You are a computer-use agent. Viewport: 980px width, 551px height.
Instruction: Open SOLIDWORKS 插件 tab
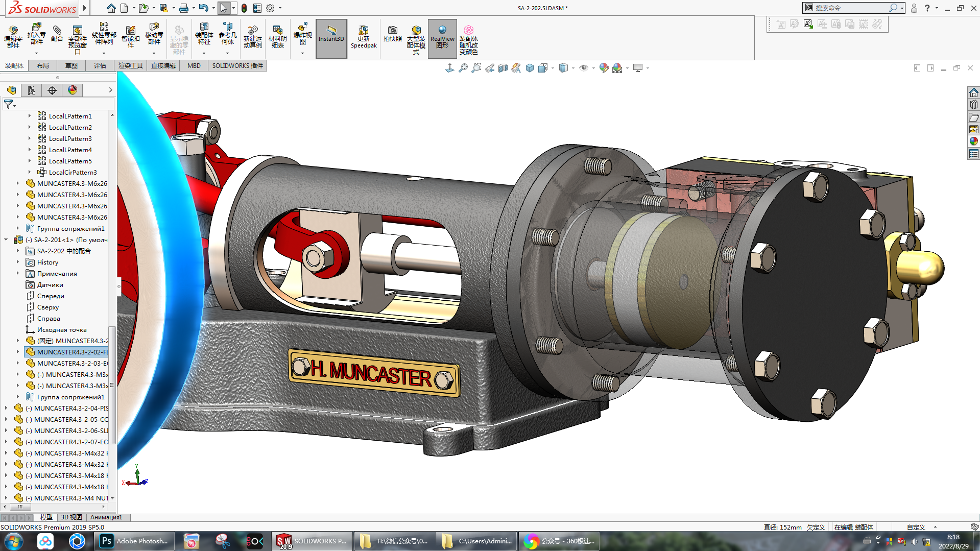coord(237,66)
